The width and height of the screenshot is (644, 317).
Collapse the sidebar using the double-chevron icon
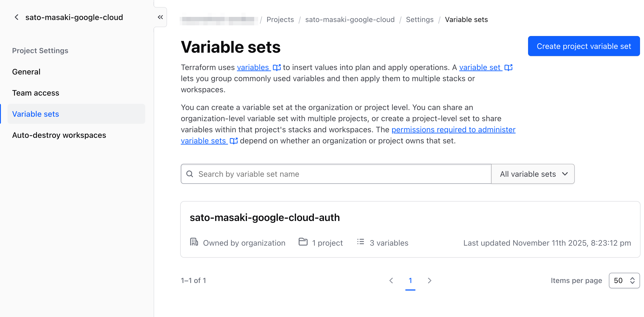click(x=160, y=17)
